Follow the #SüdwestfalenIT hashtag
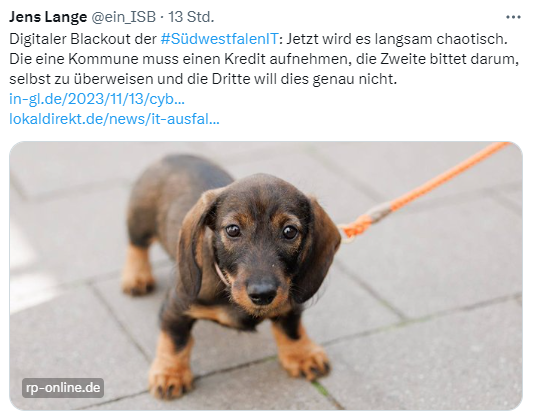 tap(219, 39)
